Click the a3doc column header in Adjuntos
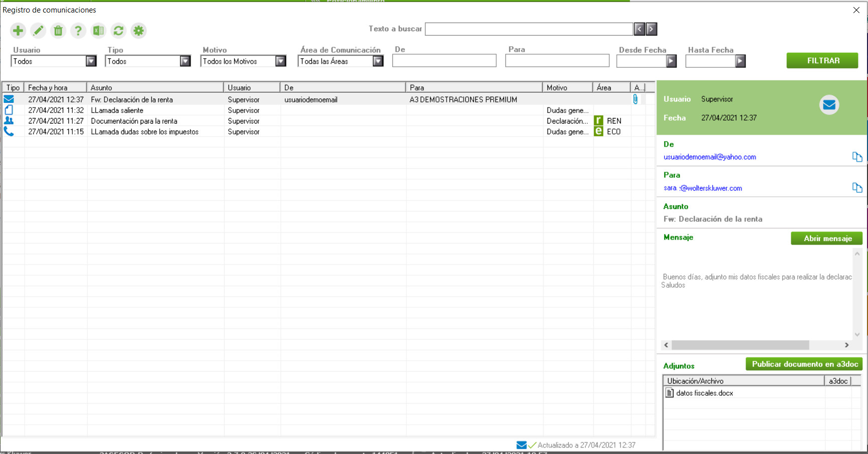This screenshot has height=454, width=868. [x=837, y=381]
